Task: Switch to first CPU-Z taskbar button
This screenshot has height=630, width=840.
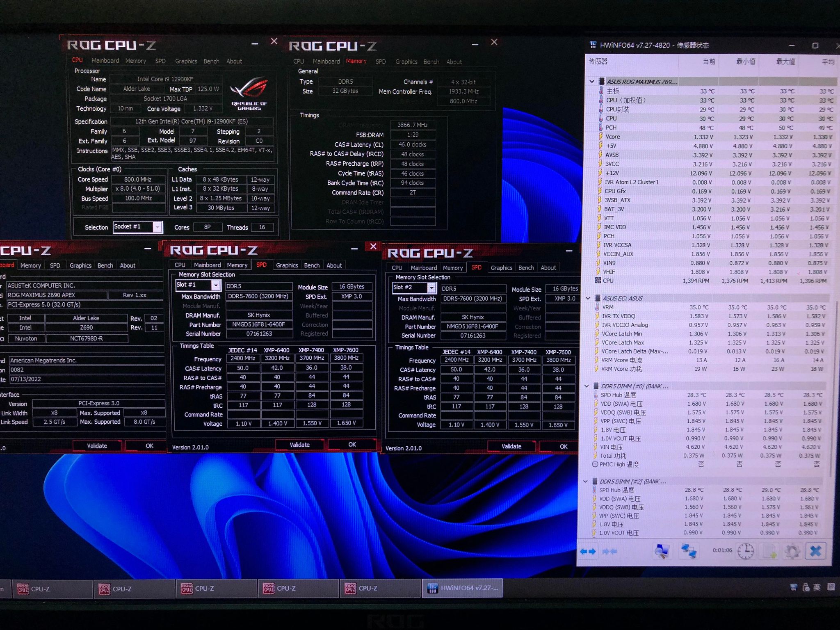Action: (x=52, y=589)
